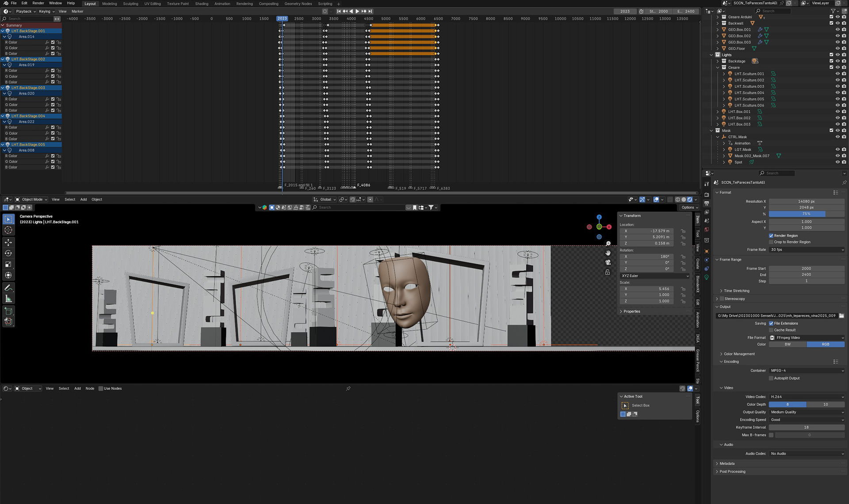
Task: Click the Marker menu in timeline
Action: coord(77,11)
